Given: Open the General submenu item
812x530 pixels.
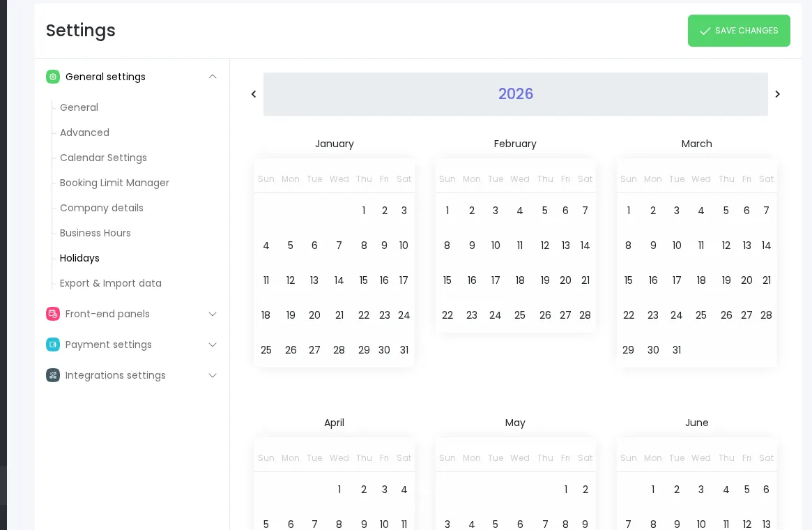Looking at the screenshot, I should coord(79,107).
